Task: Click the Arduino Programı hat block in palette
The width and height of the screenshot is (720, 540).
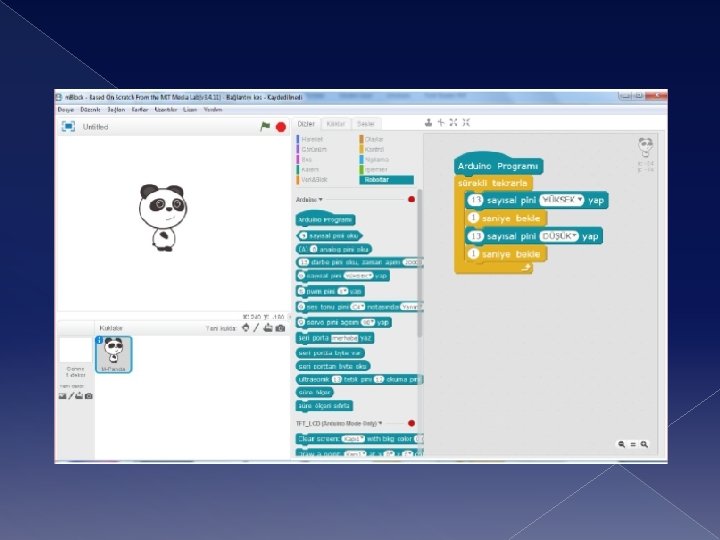Action: pyautogui.click(x=326, y=219)
